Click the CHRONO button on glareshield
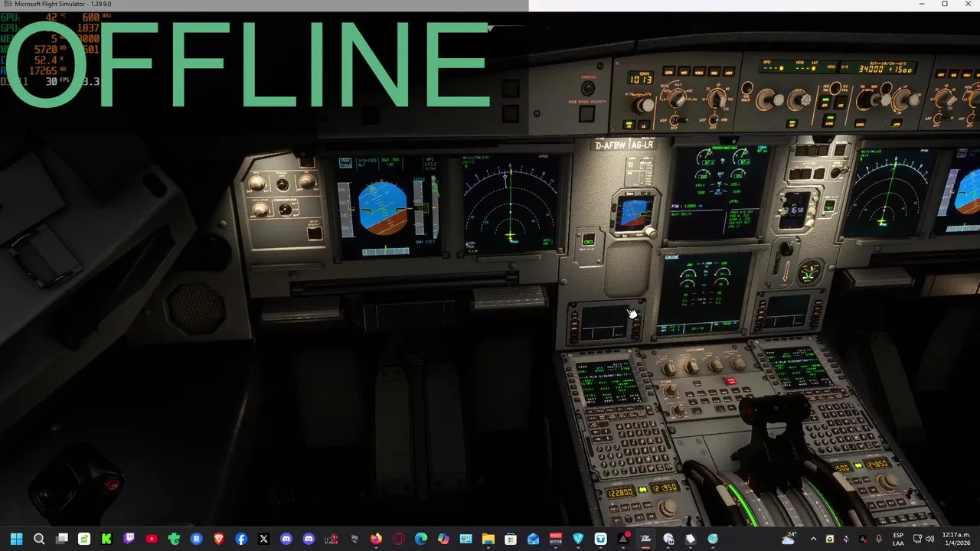This screenshot has height=551, width=980. coord(587,88)
